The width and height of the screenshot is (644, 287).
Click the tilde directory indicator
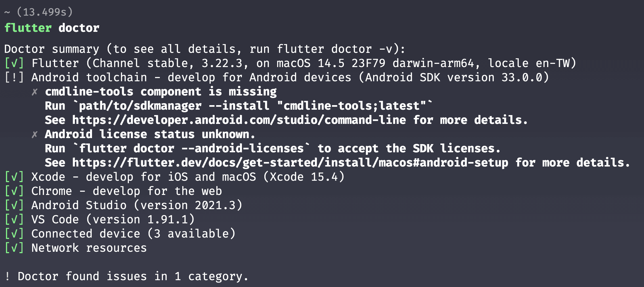[7, 12]
